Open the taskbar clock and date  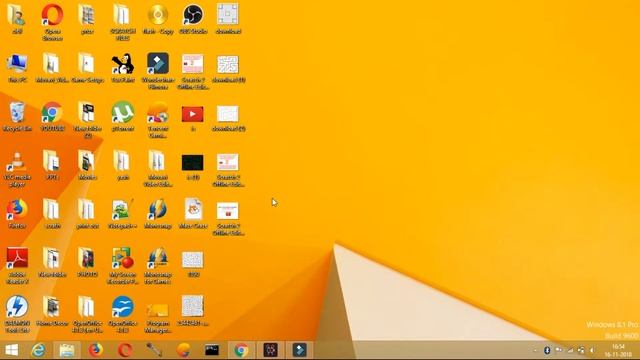(x=618, y=350)
